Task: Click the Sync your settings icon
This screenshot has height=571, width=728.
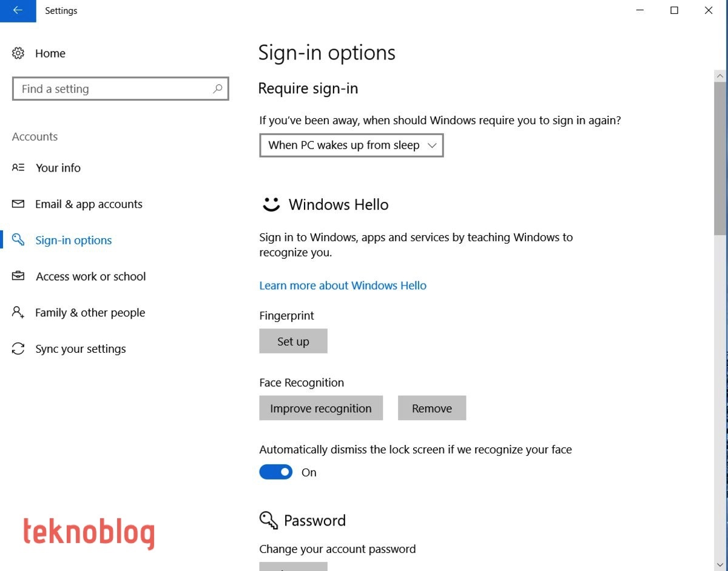Action: point(18,349)
